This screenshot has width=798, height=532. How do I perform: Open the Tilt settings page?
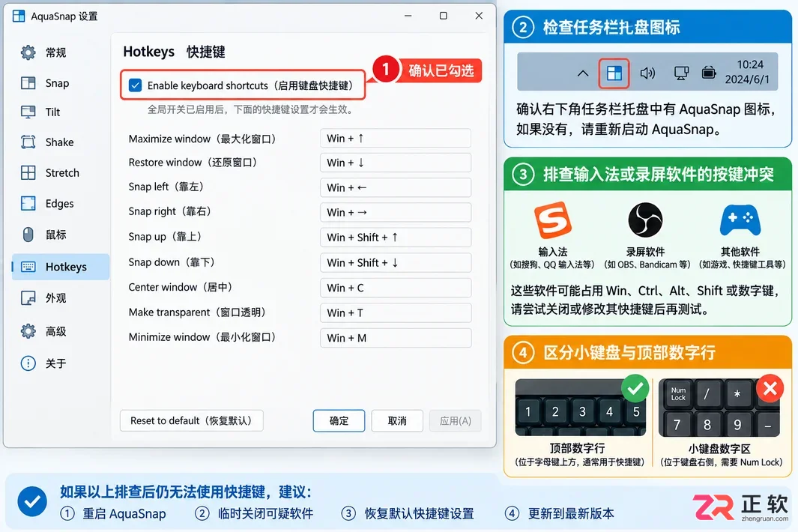(x=61, y=112)
